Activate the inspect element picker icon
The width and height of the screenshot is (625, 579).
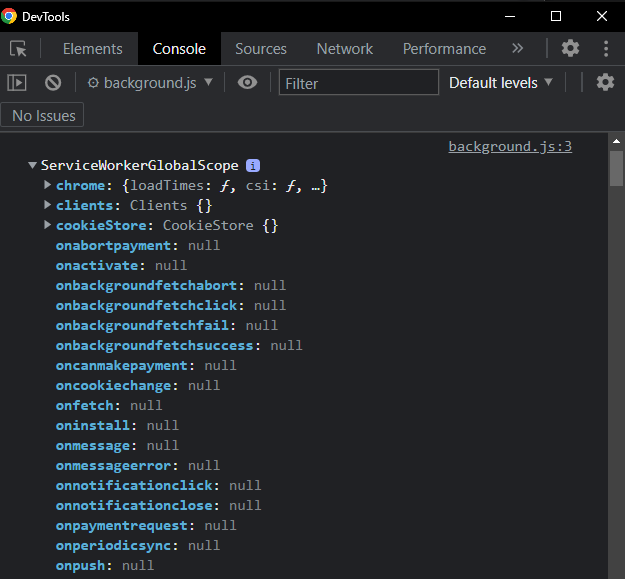(18, 49)
